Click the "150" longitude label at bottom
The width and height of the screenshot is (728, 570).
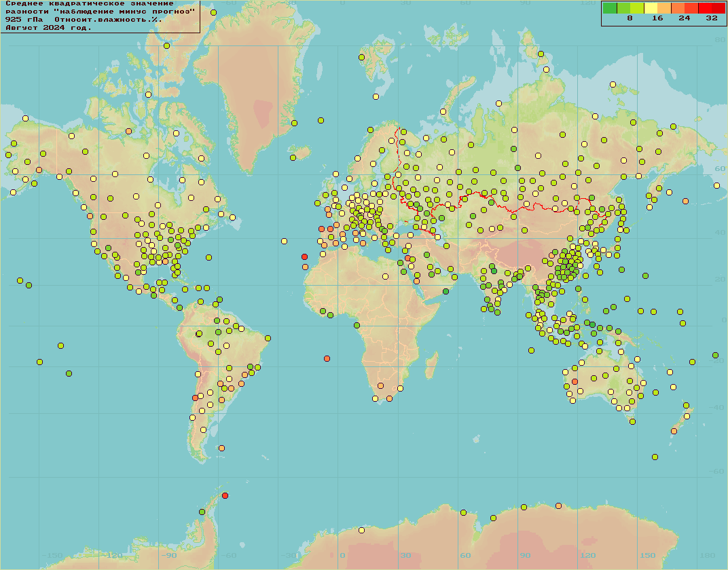click(x=648, y=555)
